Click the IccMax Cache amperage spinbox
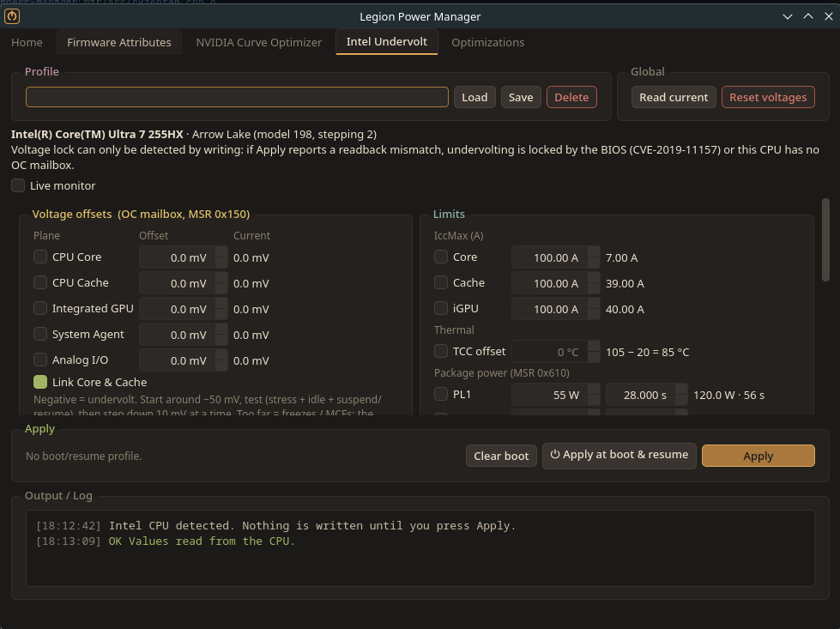Viewport: 840px width, 629px height. (555, 283)
